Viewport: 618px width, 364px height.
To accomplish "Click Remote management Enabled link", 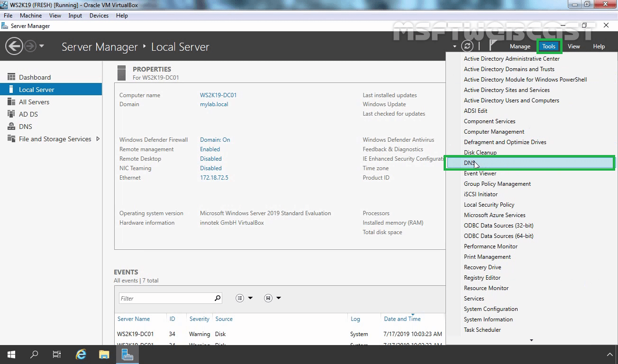I will [210, 149].
